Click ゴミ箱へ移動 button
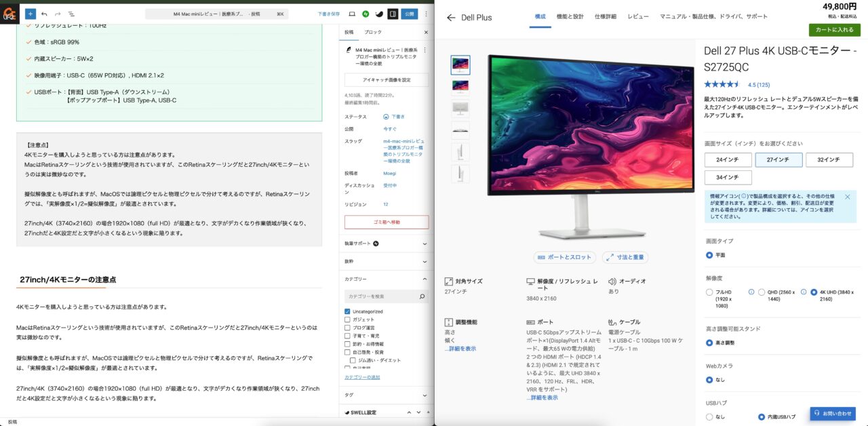This screenshot has height=426, width=868. click(x=387, y=222)
